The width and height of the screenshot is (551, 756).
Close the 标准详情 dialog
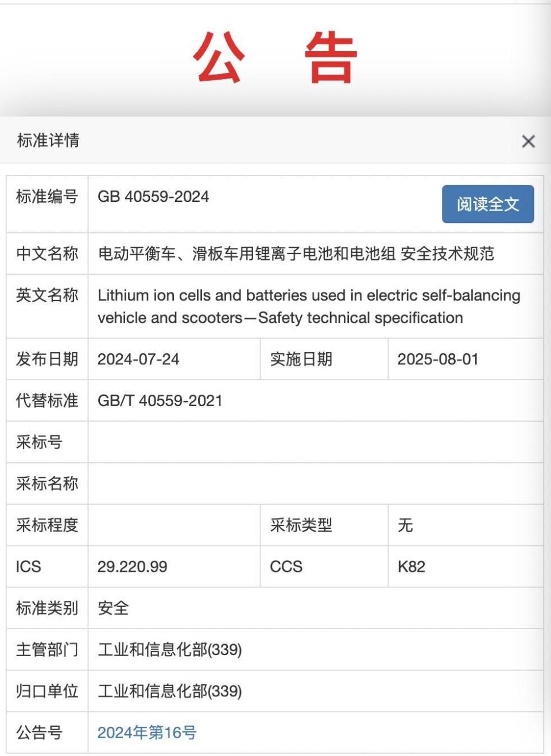point(528,141)
